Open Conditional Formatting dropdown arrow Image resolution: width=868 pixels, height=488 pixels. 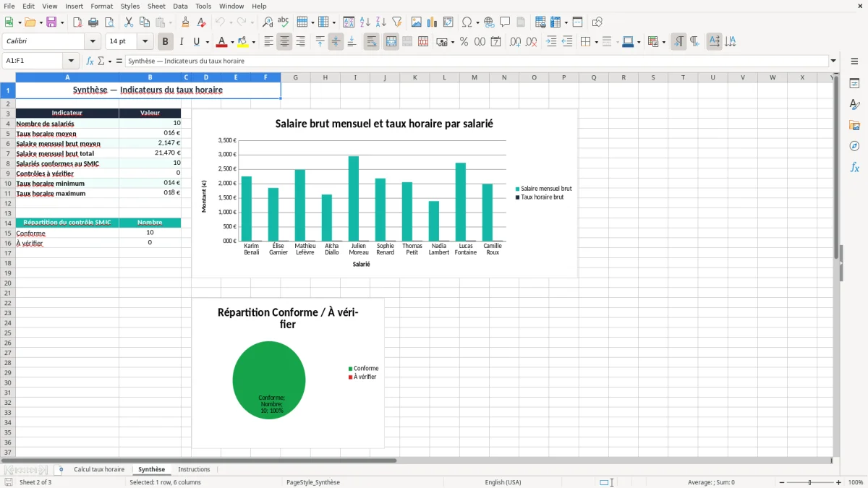click(663, 42)
